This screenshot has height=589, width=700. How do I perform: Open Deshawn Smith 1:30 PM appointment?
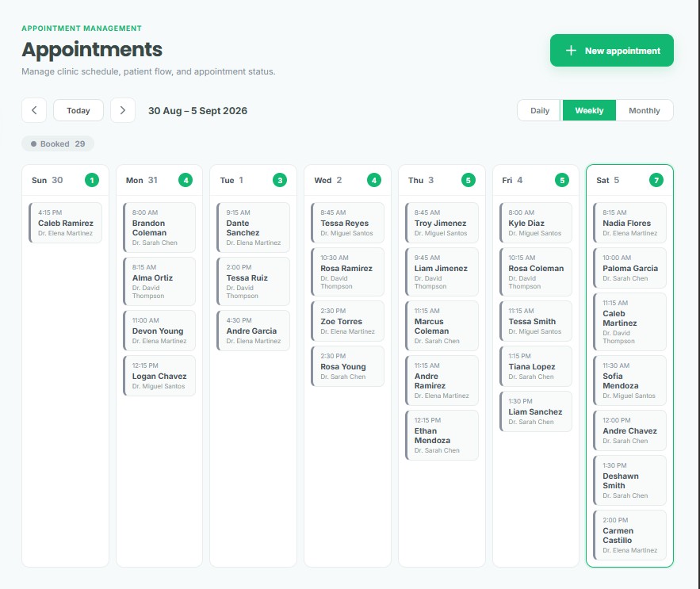[629, 480]
